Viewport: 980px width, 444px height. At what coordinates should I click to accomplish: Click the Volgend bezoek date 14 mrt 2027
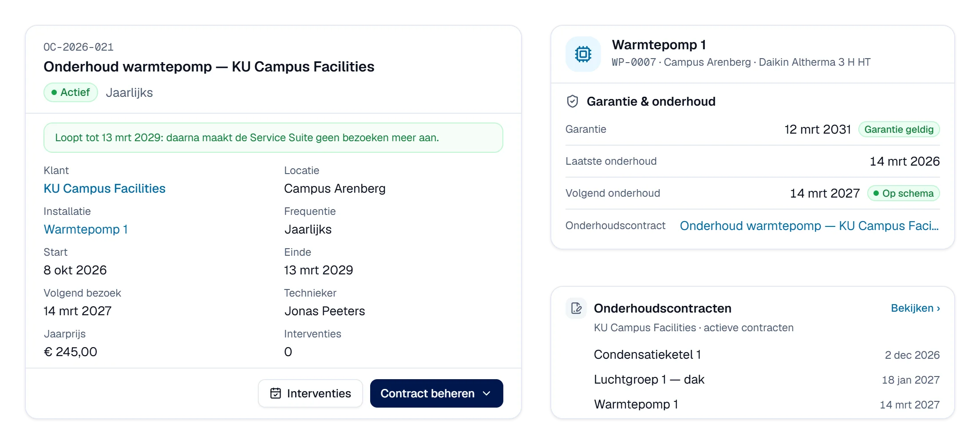point(77,311)
